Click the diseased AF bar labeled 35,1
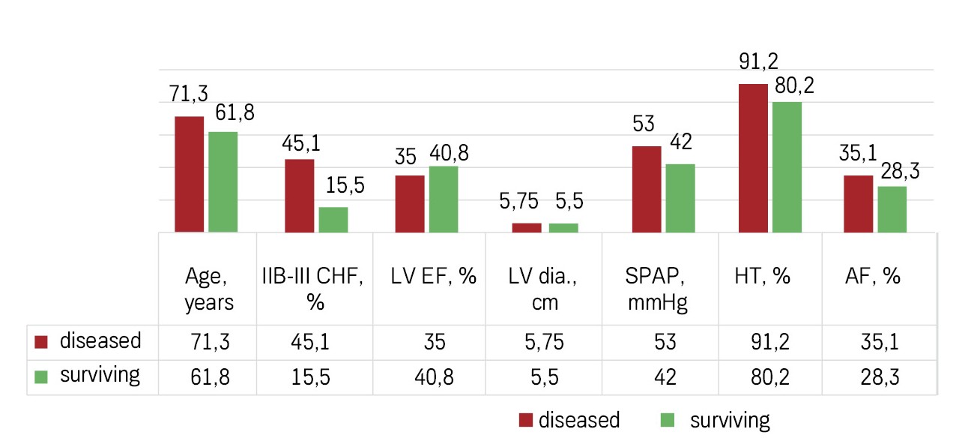The height and width of the screenshot is (447, 980). (859, 203)
